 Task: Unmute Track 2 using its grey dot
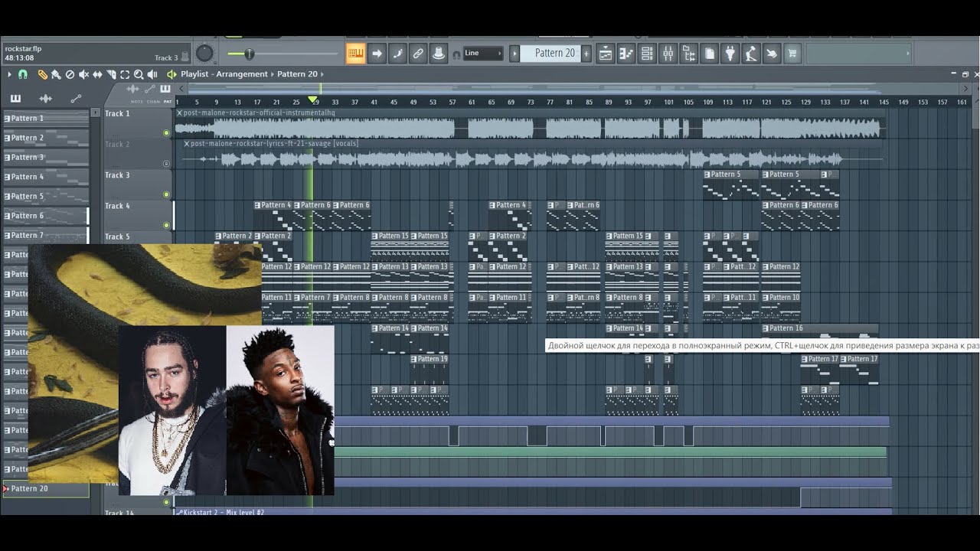[x=166, y=164]
